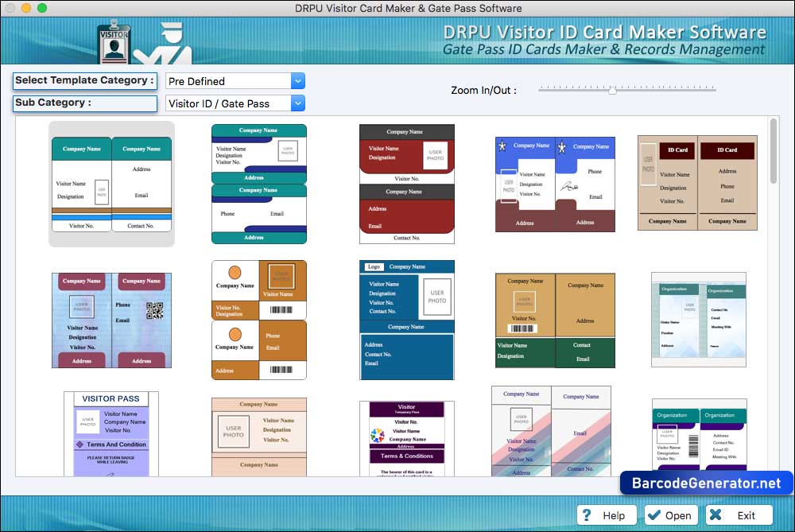Image resolution: width=795 pixels, height=532 pixels.
Task: Select the teal two-panel Company Name template
Action: pyautogui.click(x=111, y=184)
